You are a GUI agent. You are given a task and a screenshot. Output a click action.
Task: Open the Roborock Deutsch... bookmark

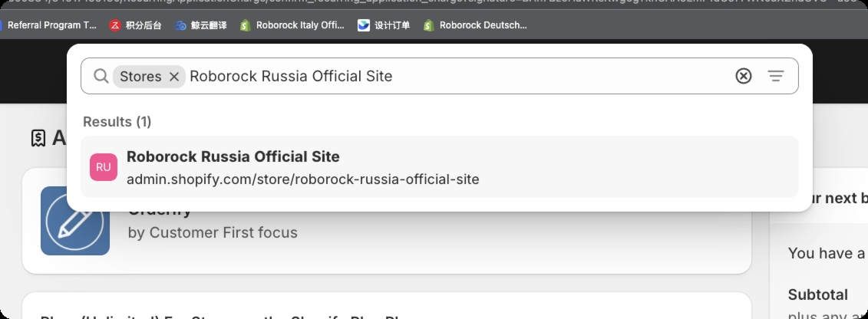476,25
